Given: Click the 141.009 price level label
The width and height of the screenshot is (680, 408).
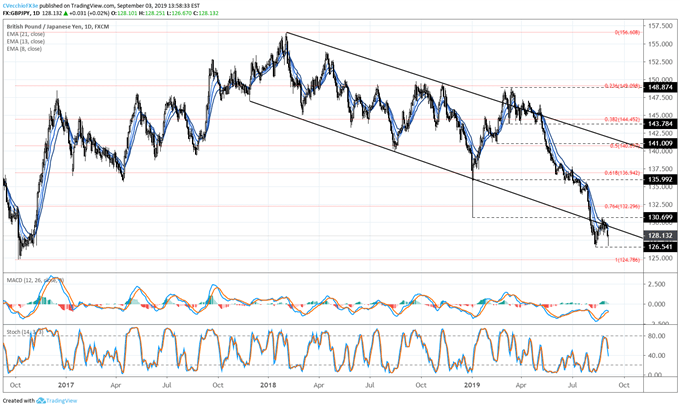Looking at the screenshot, I should click(660, 144).
